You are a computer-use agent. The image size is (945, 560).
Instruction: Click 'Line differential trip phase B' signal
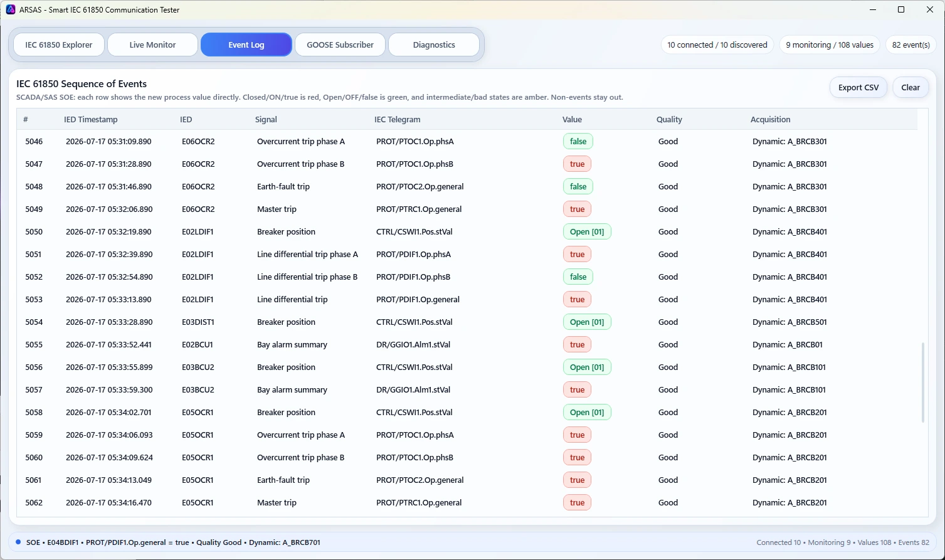tap(307, 277)
